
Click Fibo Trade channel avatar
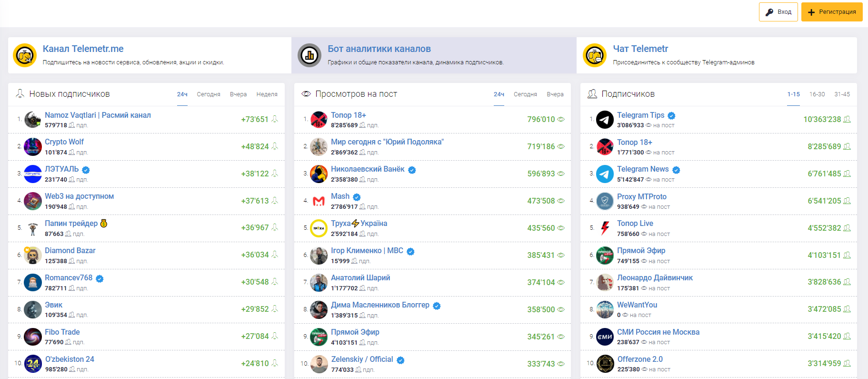pos(33,337)
